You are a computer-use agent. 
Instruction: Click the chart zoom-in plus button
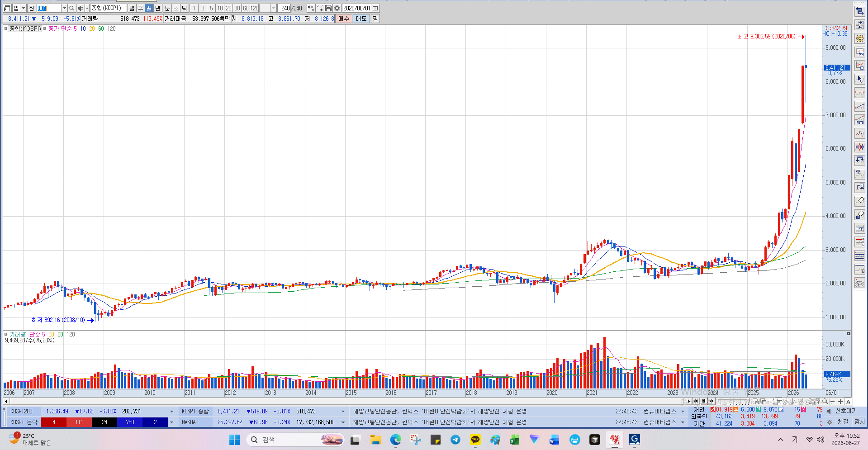(840, 402)
